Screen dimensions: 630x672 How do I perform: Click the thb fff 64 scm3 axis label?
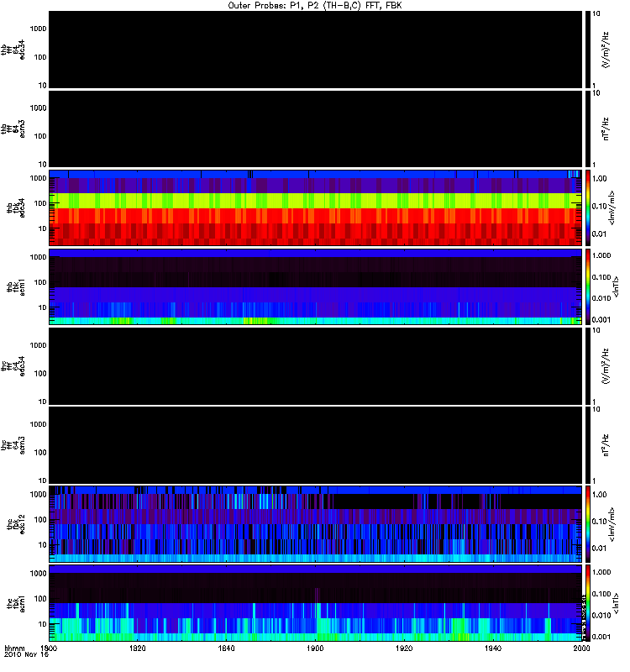13,129
